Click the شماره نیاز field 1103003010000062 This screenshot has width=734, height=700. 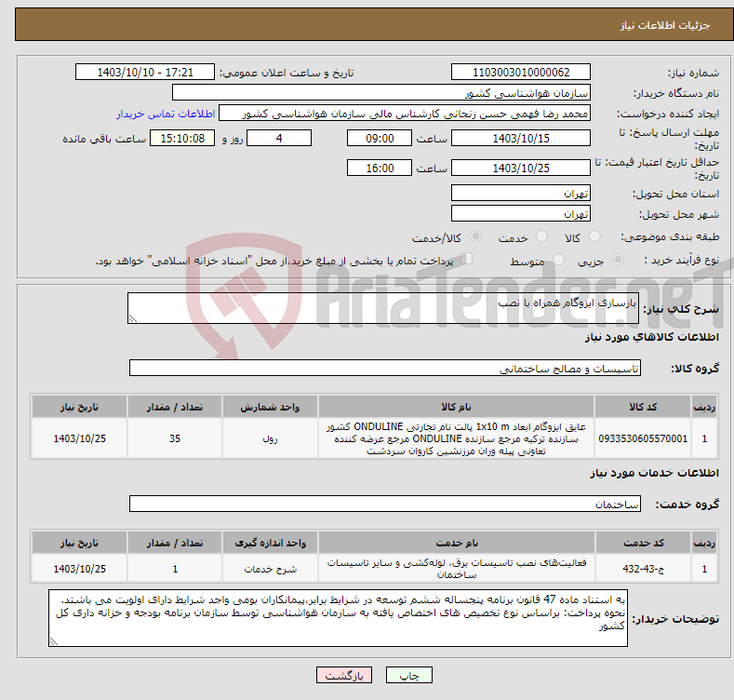[521, 73]
